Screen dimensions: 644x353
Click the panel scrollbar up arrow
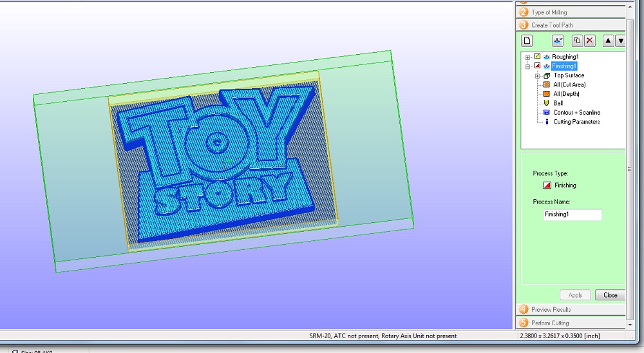630,6
